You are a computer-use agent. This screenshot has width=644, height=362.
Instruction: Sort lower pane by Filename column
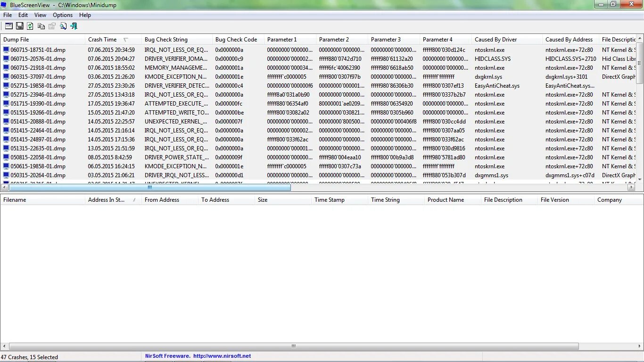pyautogui.click(x=42, y=200)
